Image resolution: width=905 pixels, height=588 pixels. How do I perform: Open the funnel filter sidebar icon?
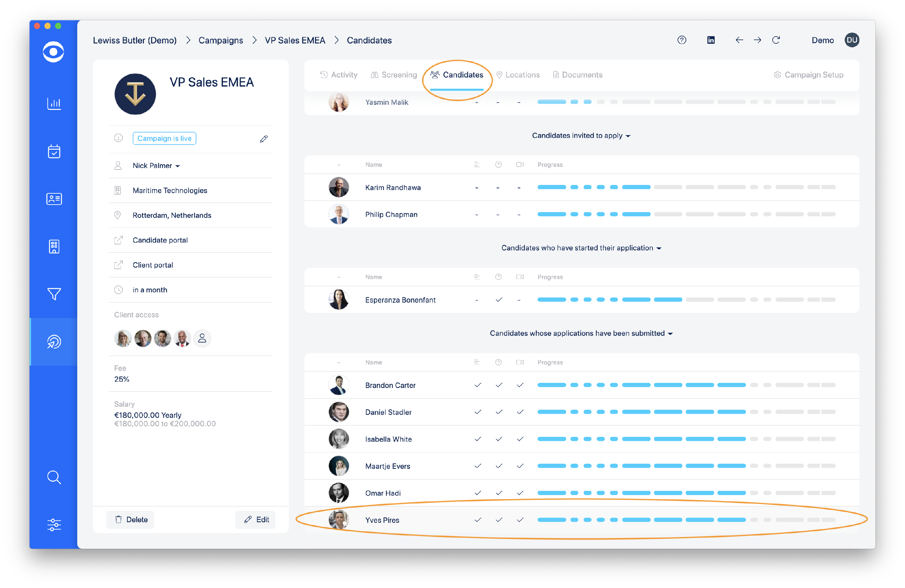54,294
